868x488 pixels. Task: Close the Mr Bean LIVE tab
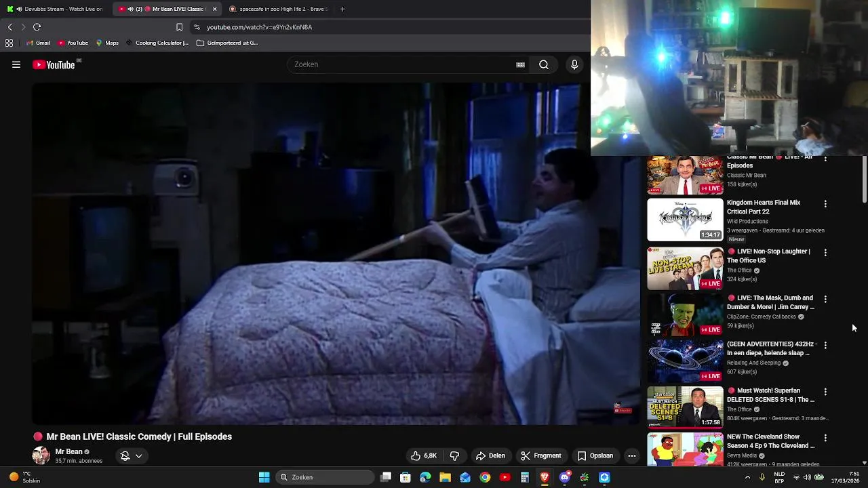click(x=215, y=9)
